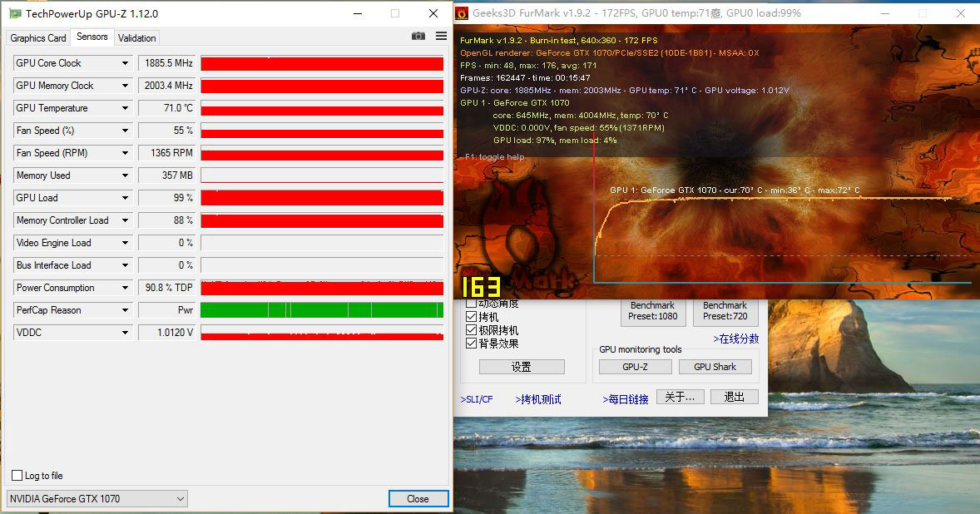Click the GPU Temperature sensor graph
The width and height of the screenshot is (980, 514).
(x=322, y=108)
